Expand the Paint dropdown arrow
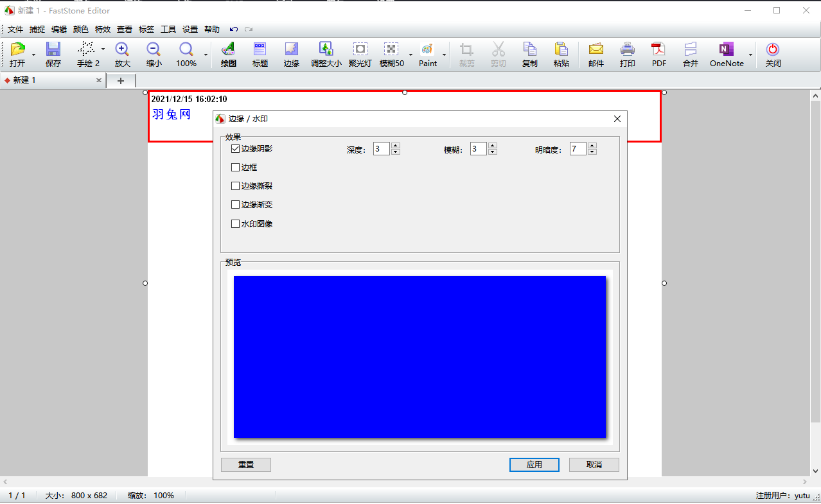821x504 pixels. click(x=444, y=55)
